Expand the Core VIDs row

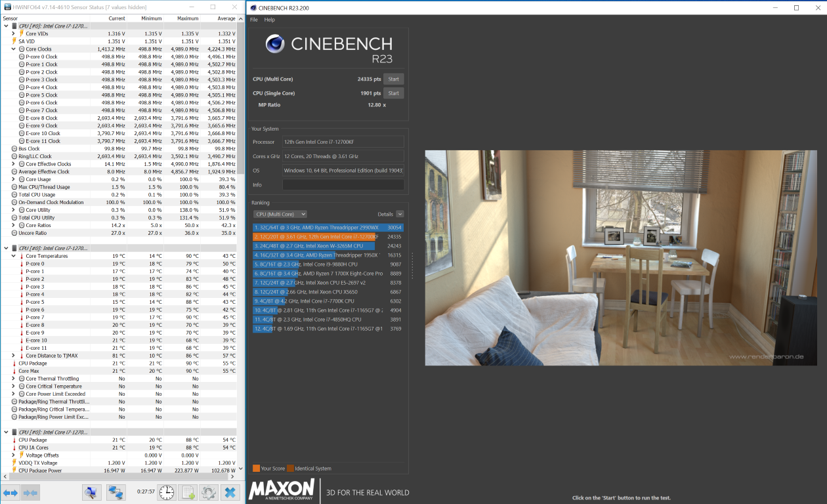point(14,33)
